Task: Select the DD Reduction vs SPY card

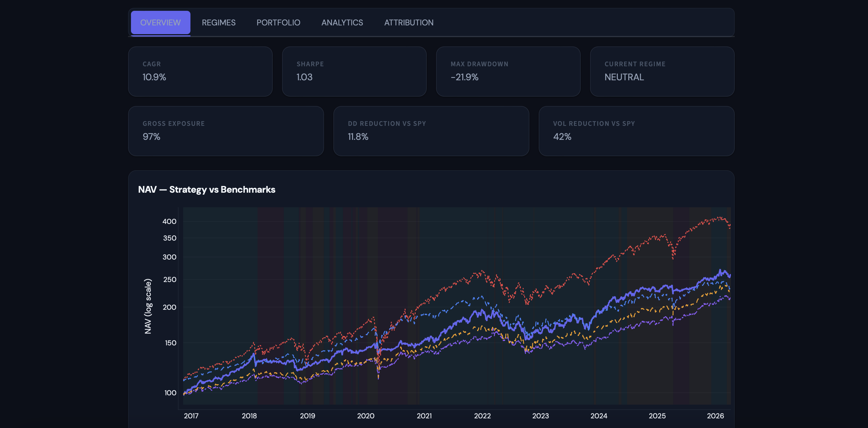Action: 431,131
